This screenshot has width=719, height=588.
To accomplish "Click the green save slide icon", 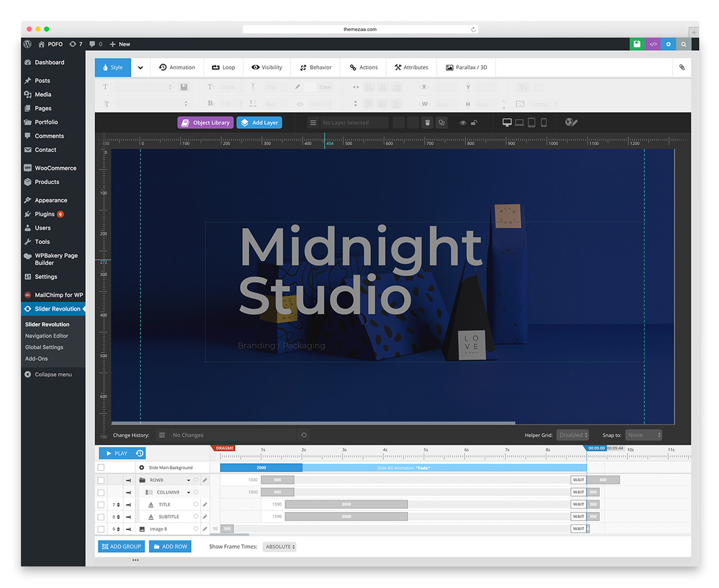I will [x=637, y=44].
